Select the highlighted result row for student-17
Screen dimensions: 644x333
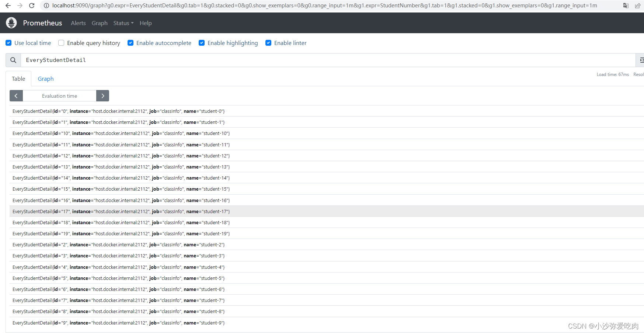pyautogui.click(x=327, y=211)
